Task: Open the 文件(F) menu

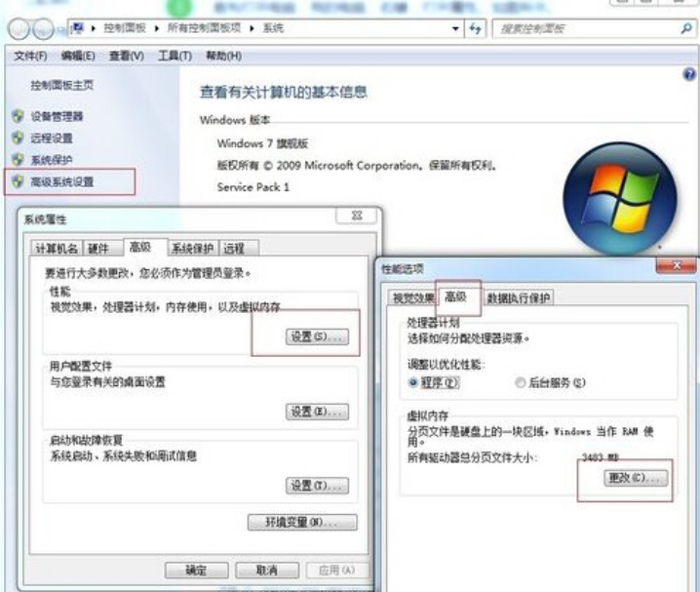Action: 30,56
